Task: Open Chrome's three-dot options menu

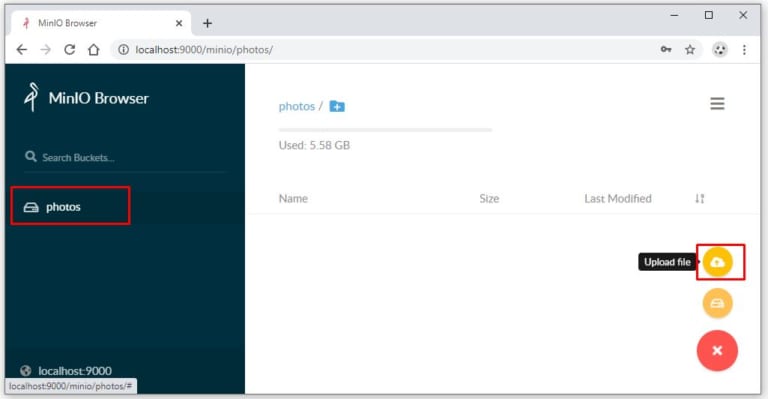Action: click(744, 49)
